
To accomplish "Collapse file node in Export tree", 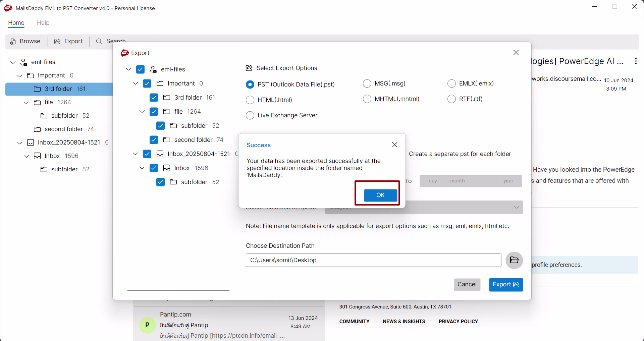I will coord(142,112).
